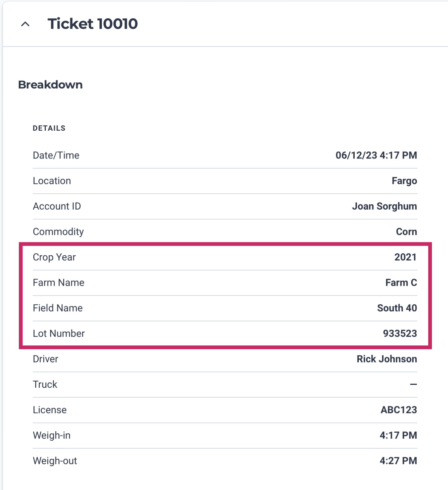Click the lot number 933523

coord(400,333)
